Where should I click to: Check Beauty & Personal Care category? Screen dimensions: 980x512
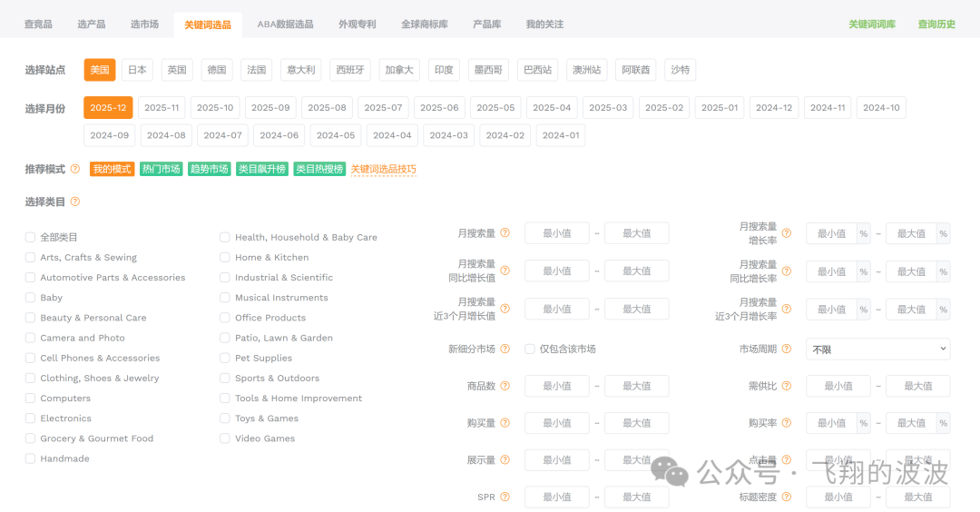pos(30,318)
